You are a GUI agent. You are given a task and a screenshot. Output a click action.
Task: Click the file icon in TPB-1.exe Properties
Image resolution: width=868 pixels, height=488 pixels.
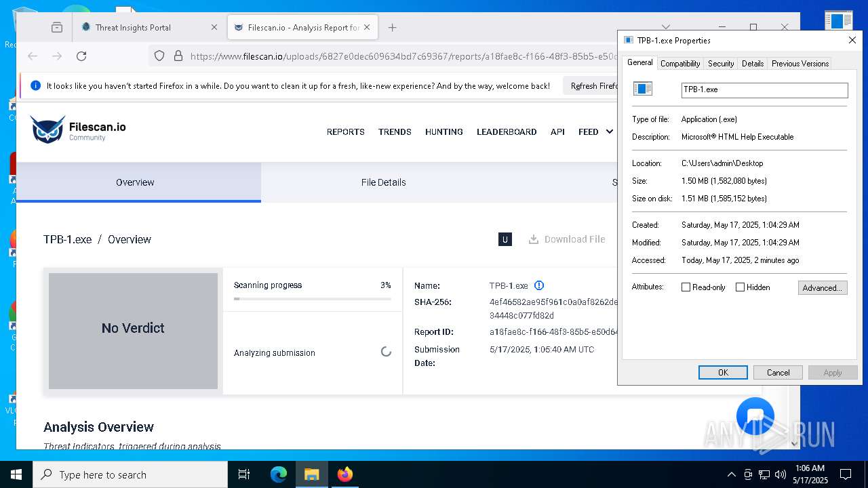coord(642,89)
